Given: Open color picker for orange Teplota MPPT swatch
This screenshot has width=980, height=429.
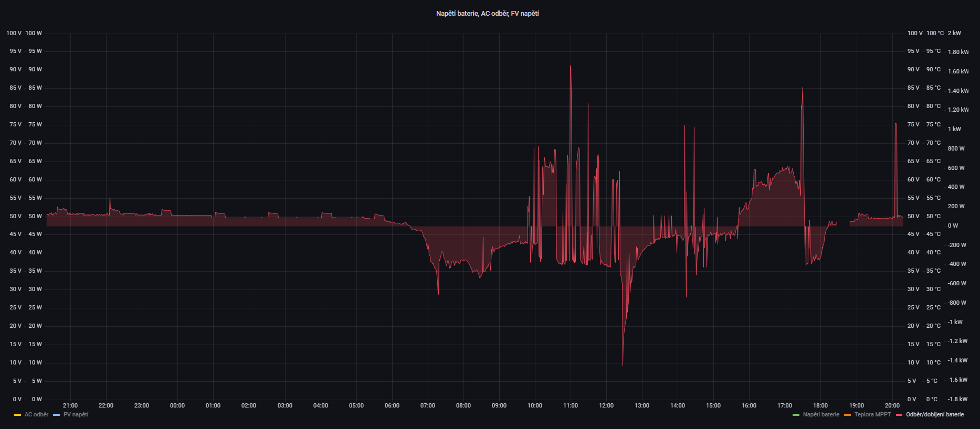Looking at the screenshot, I should click(x=847, y=415).
